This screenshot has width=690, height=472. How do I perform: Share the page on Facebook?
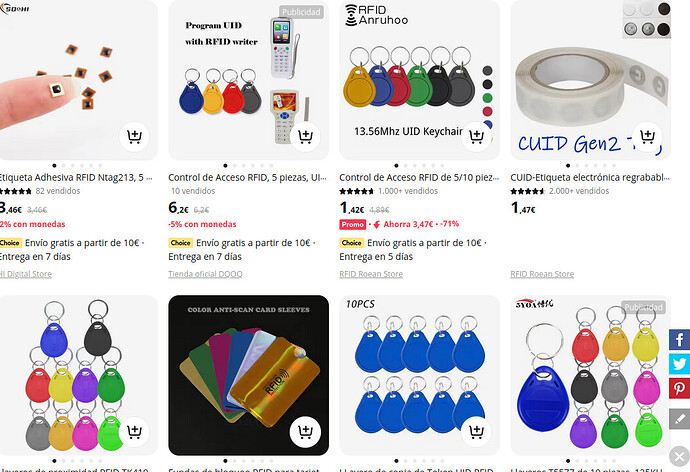click(679, 340)
